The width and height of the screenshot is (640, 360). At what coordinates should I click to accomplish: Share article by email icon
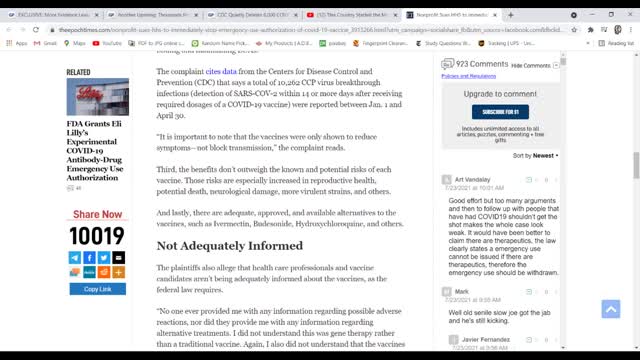119,258
